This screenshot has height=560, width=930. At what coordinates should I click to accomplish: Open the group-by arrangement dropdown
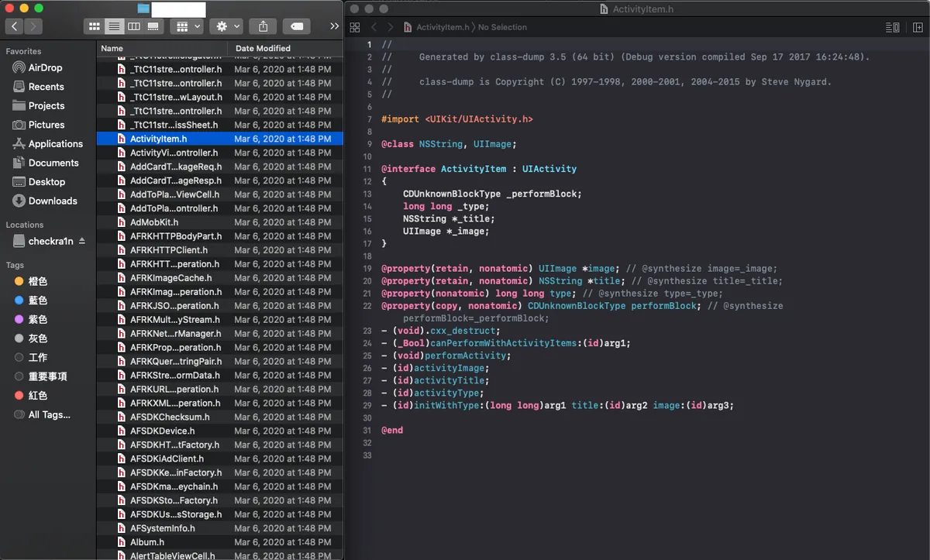point(188,26)
